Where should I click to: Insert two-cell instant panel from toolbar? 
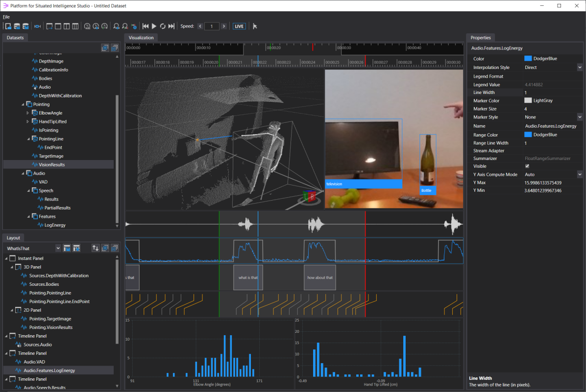tap(67, 26)
